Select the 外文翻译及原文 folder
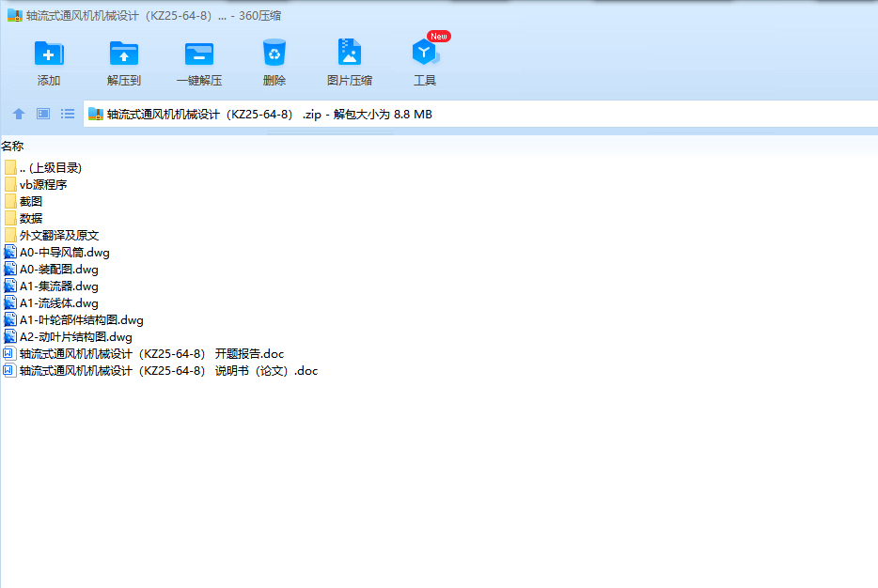Viewport: 878px width, 588px height. tap(52, 236)
